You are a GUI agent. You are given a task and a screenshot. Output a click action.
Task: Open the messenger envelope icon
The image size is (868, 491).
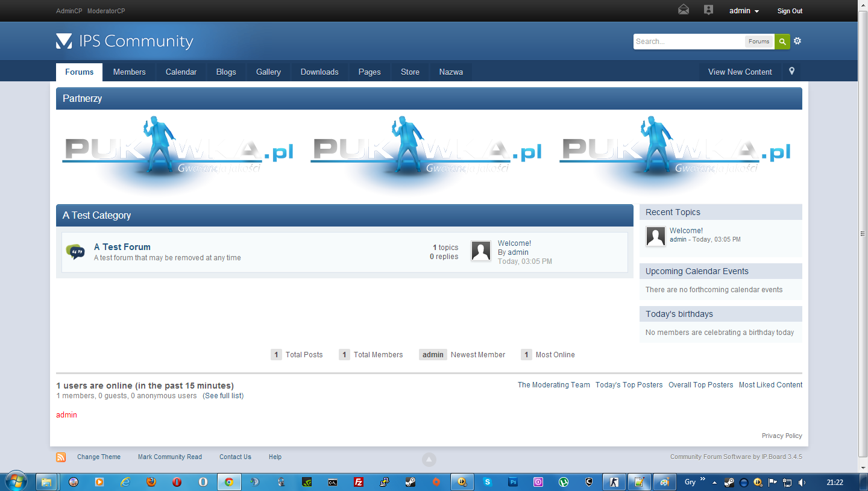[x=683, y=10]
